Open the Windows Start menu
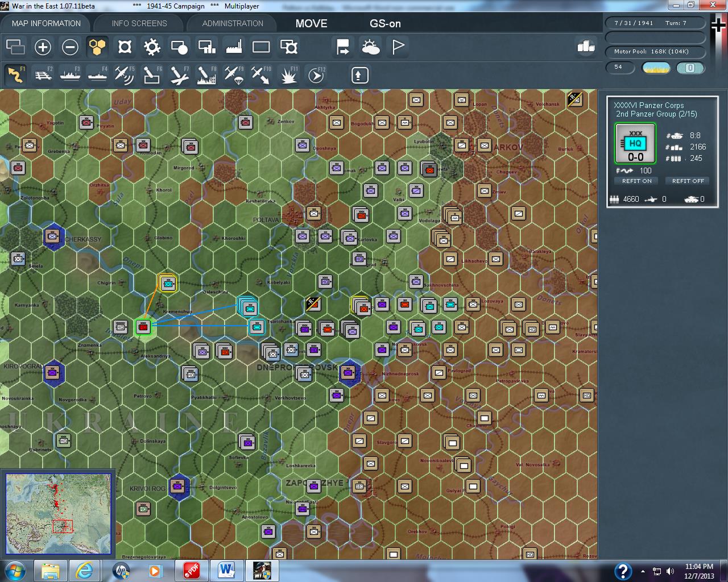Image resolution: width=728 pixels, height=582 pixels. (x=15, y=570)
